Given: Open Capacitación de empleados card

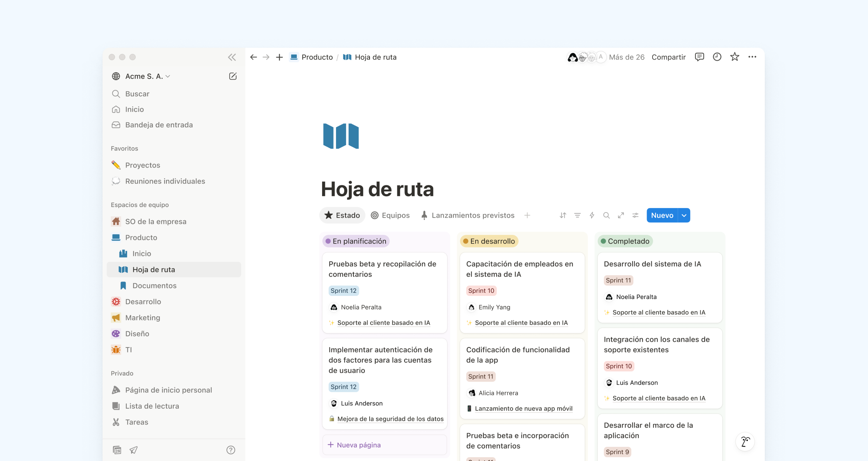Looking at the screenshot, I should pyautogui.click(x=519, y=269).
